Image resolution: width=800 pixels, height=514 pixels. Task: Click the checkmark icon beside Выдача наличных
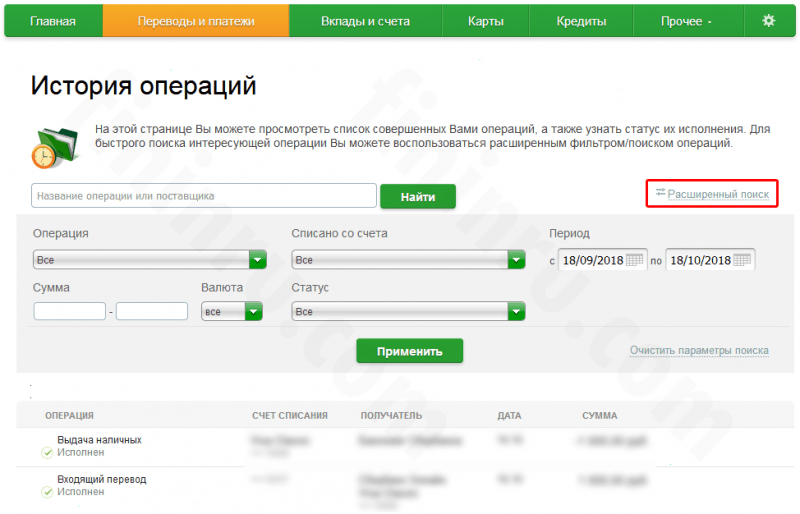tap(47, 453)
